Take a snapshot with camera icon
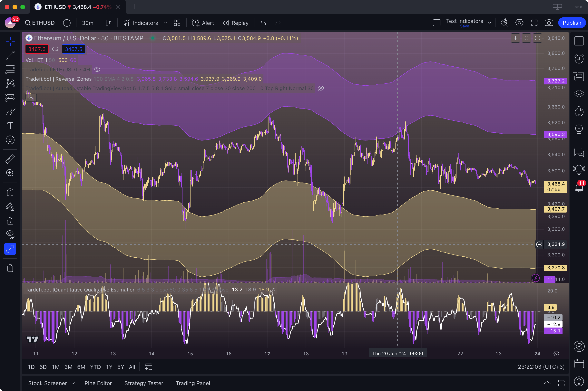Viewport: 588px width, 391px height. [x=549, y=23]
